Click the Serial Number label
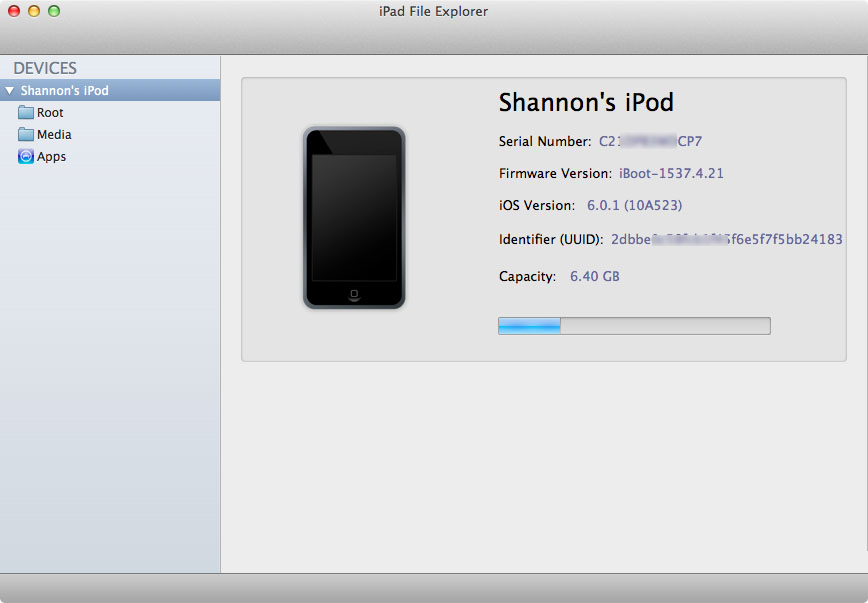868x603 pixels. point(545,141)
